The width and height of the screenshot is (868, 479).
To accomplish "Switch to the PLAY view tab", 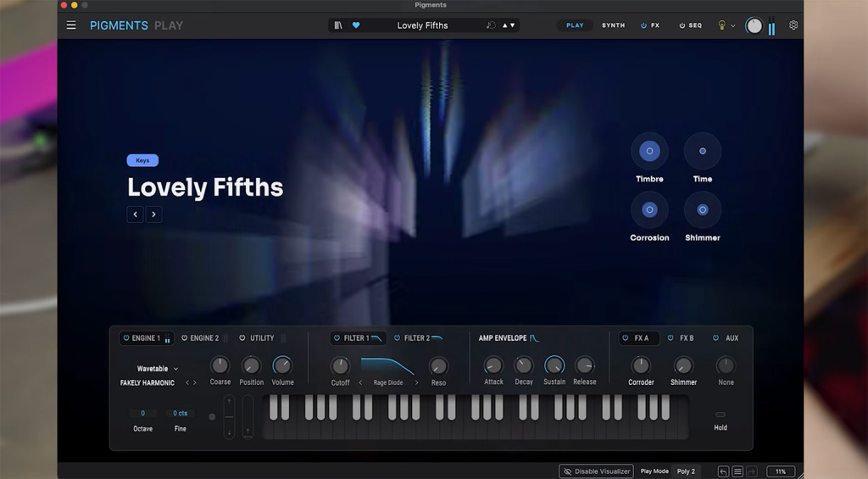I will [575, 25].
